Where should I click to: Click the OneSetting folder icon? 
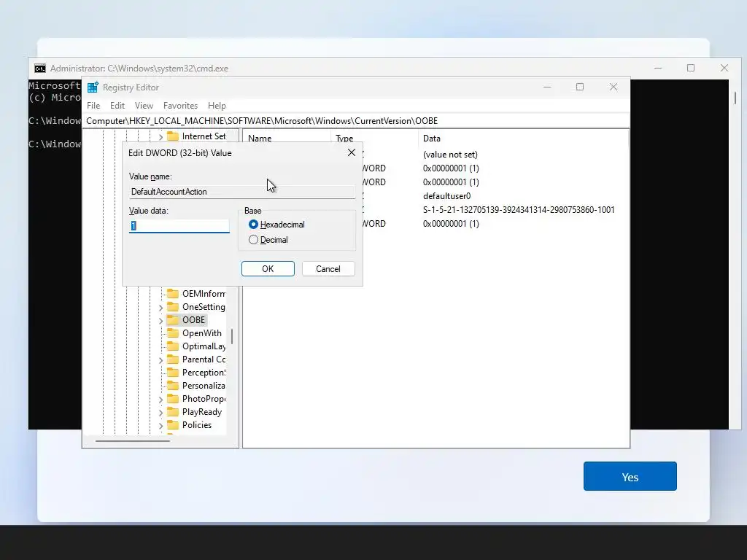(172, 307)
